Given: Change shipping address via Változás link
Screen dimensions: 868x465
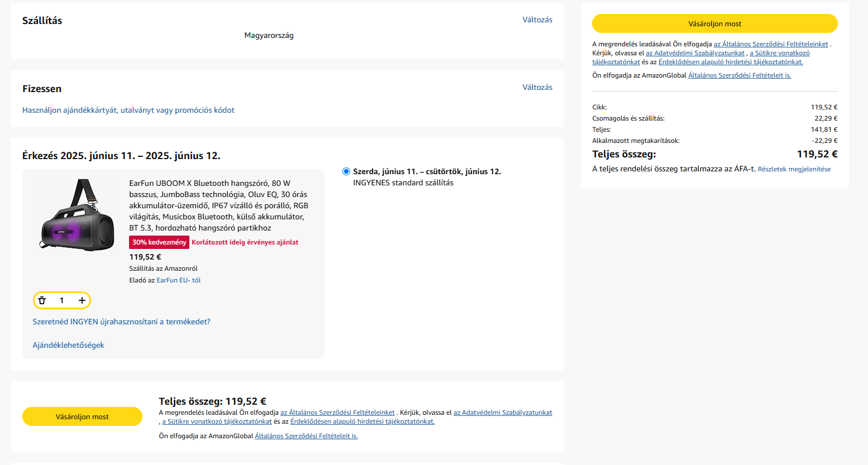Looking at the screenshot, I should [x=537, y=20].
